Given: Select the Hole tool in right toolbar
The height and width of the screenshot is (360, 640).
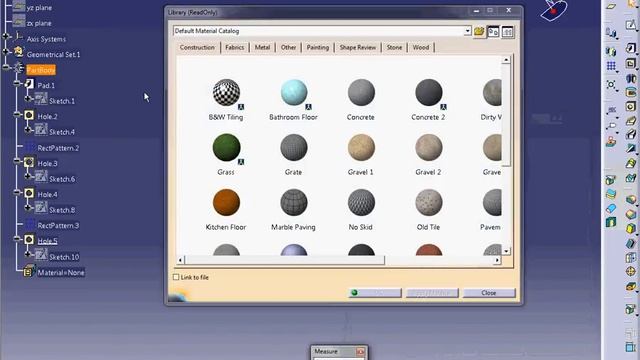Looking at the screenshot, I should point(631,107).
